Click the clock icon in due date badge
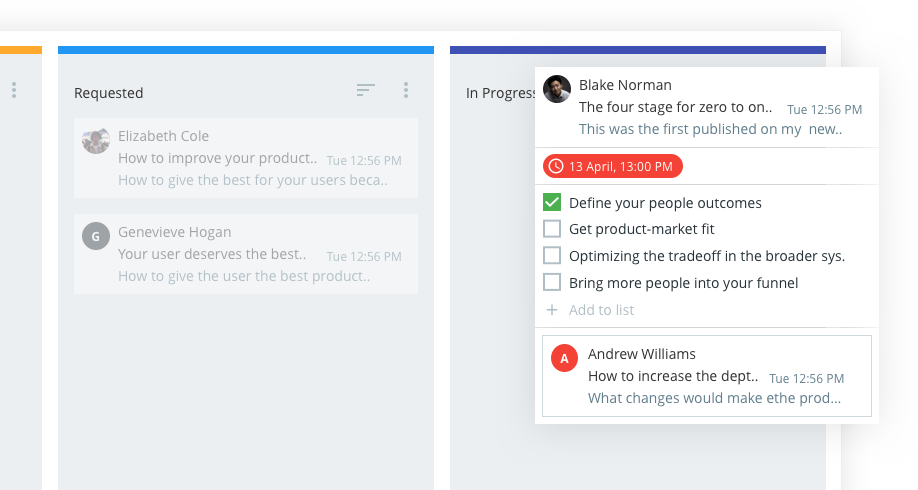Screen dimensions: 918x490 point(555,166)
